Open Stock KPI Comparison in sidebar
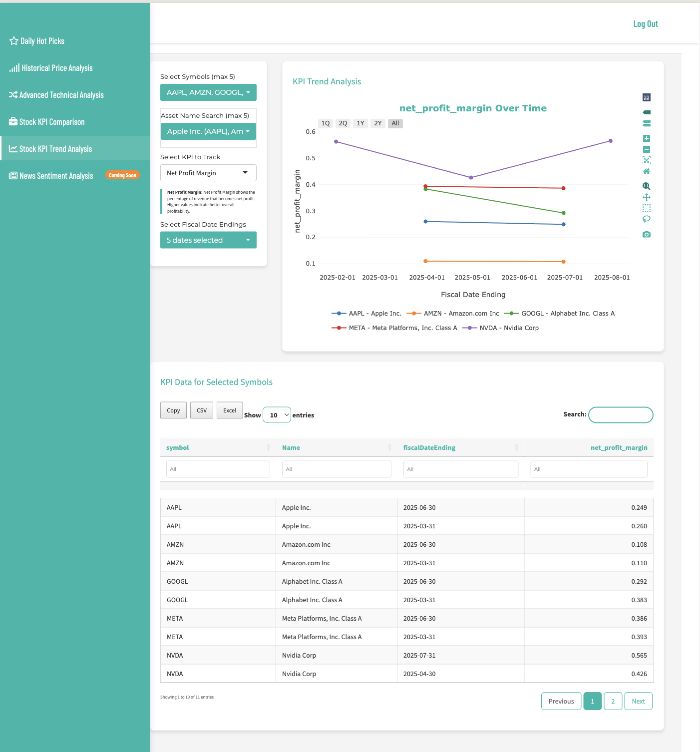 [52, 122]
